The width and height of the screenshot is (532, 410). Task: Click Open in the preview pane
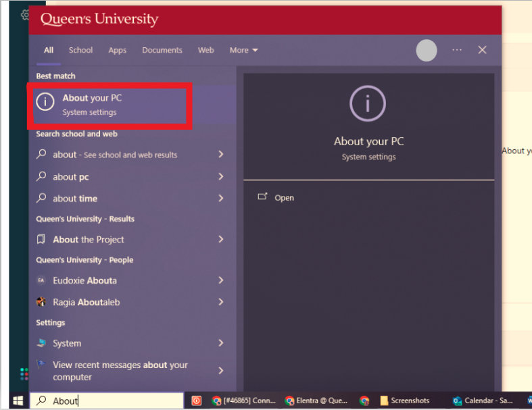coord(284,198)
